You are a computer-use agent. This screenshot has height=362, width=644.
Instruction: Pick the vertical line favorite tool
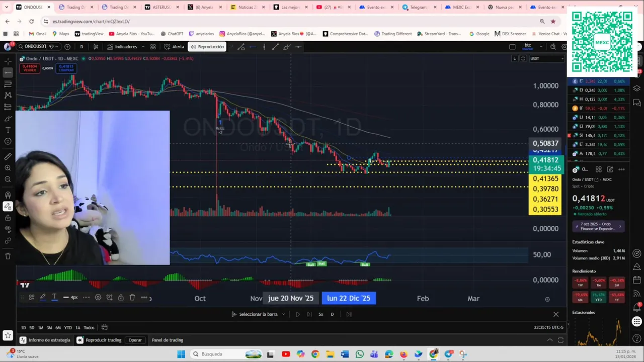tap(264, 47)
